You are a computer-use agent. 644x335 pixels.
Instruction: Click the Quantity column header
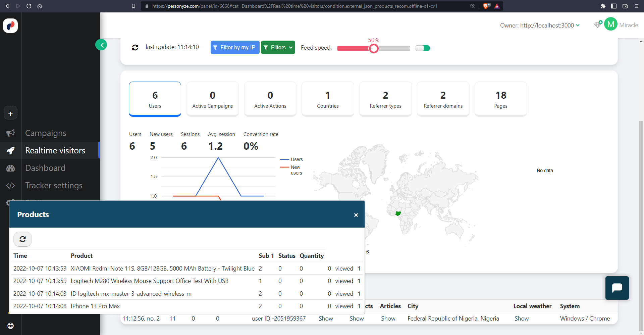click(x=312, y=256)
